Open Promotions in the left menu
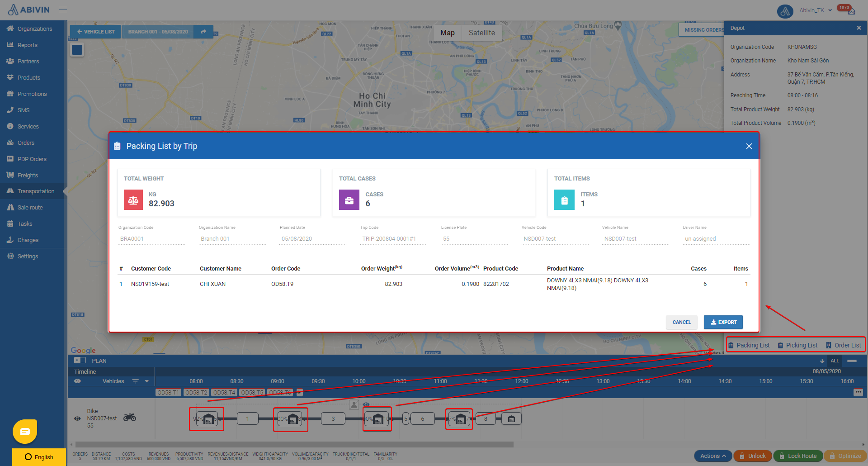 pyautogui.click(x=32, y=94)
